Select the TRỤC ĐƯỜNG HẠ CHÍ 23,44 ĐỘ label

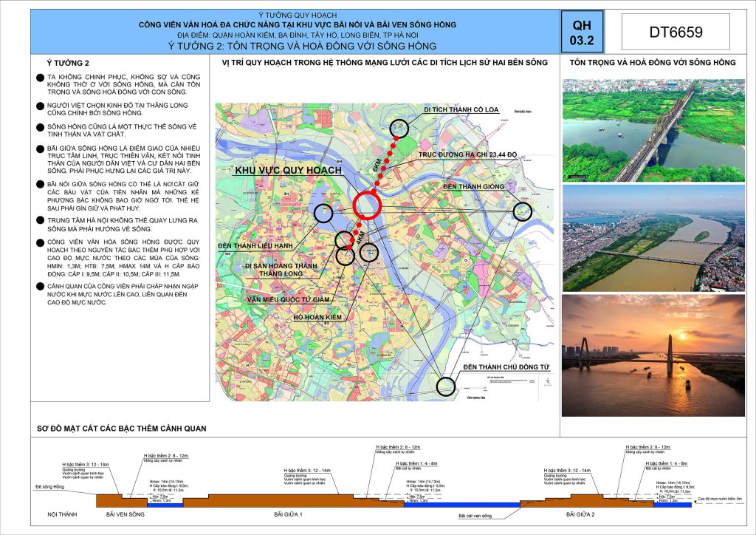467,154
